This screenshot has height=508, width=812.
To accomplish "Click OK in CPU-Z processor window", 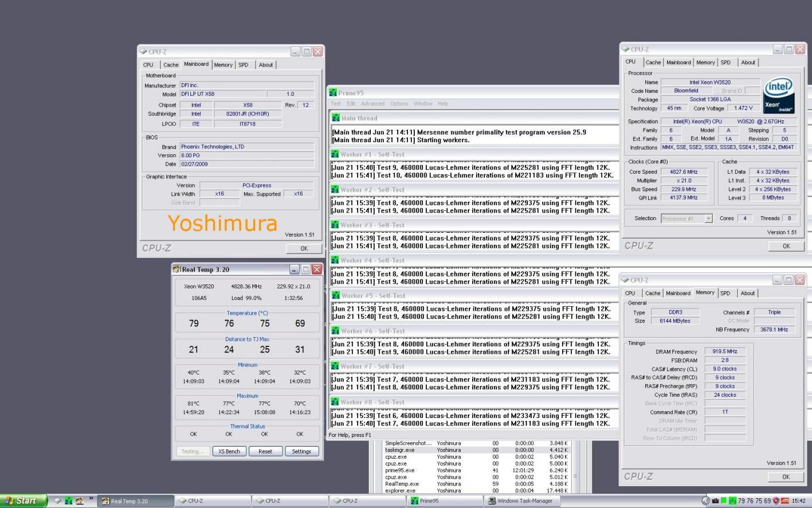I will click(786, 246).
